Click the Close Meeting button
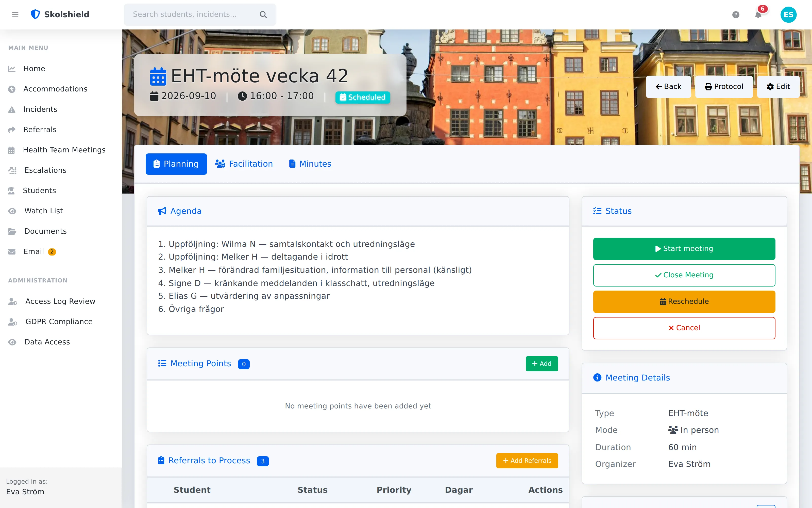Viewport: 812px width, 508px height. [x=684, y=275]
